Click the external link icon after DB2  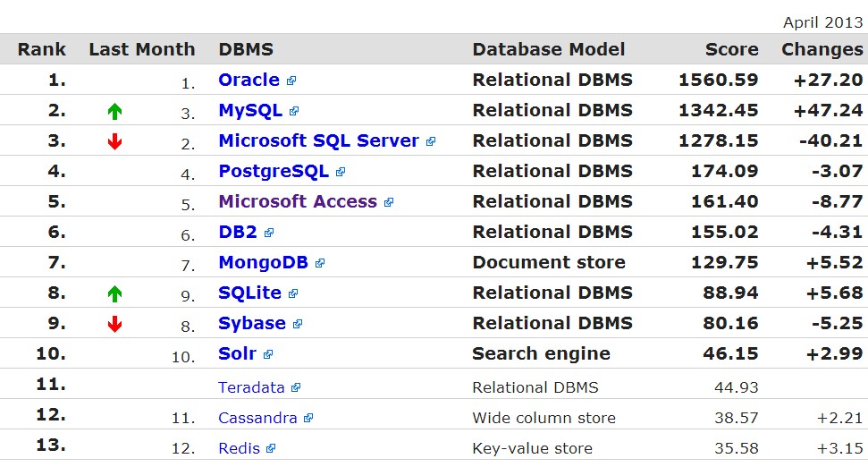point(269,233)
